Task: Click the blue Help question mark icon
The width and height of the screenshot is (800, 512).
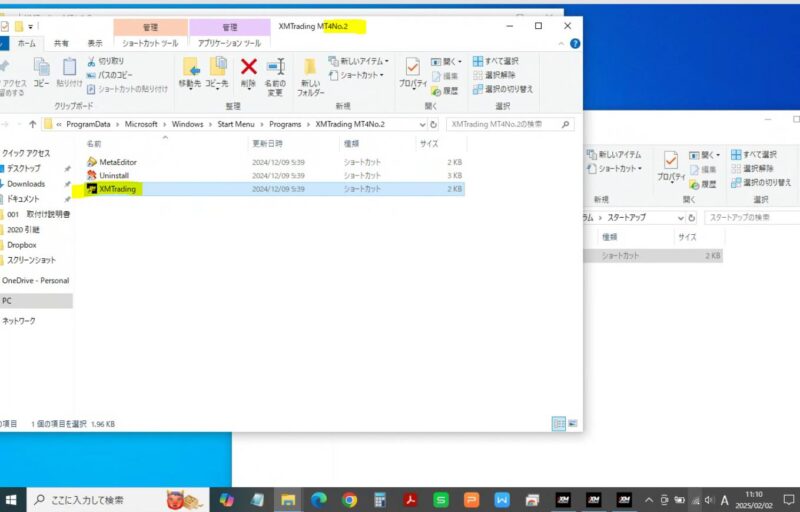Action: pos(575,44)
